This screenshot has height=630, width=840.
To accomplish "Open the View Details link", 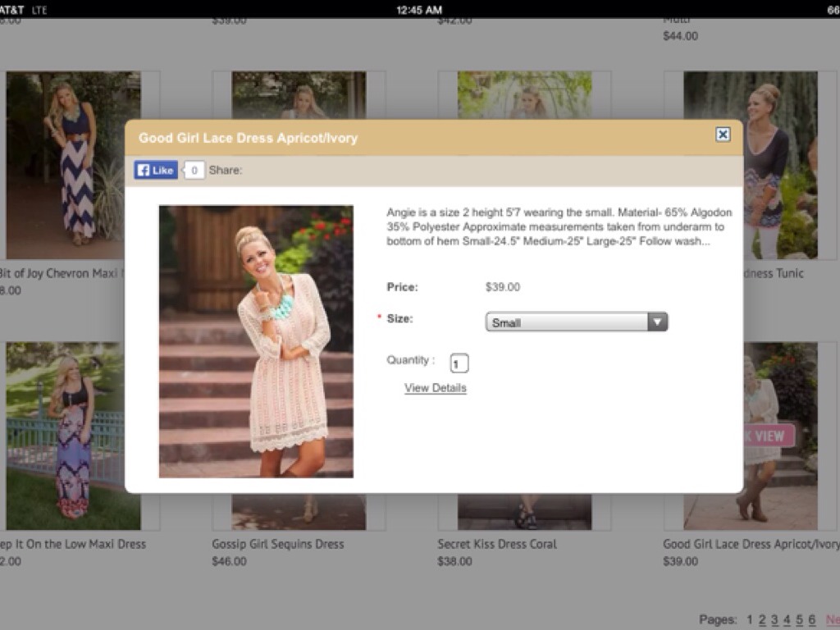I will pyautogui.click(x=436, y=388).
